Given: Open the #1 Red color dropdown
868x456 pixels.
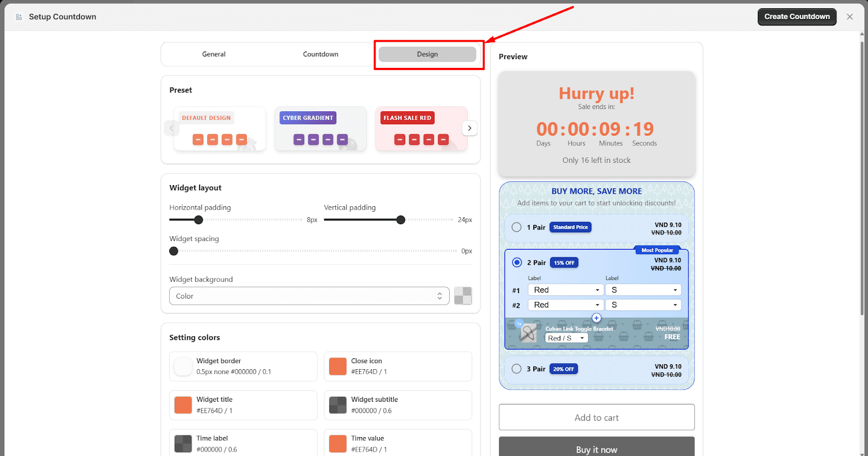Looking at the screenshot, I should 566,290.
